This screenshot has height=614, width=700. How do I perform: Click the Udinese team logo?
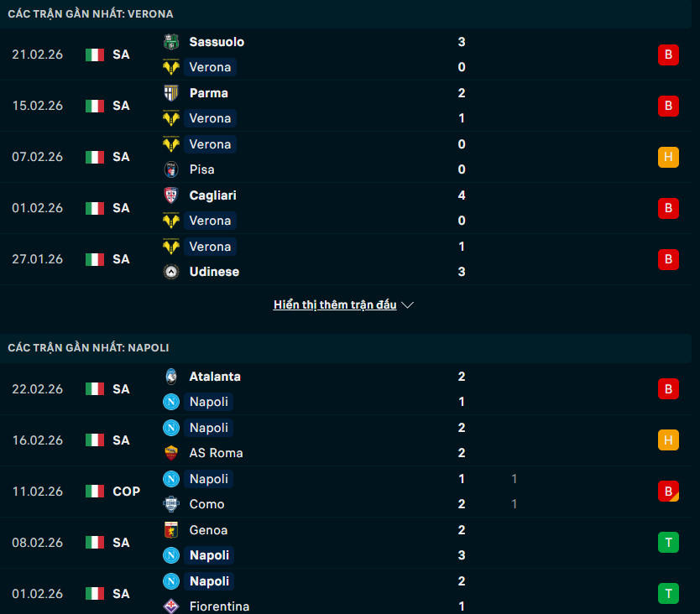pyautogui.click(x=171, y=272)
